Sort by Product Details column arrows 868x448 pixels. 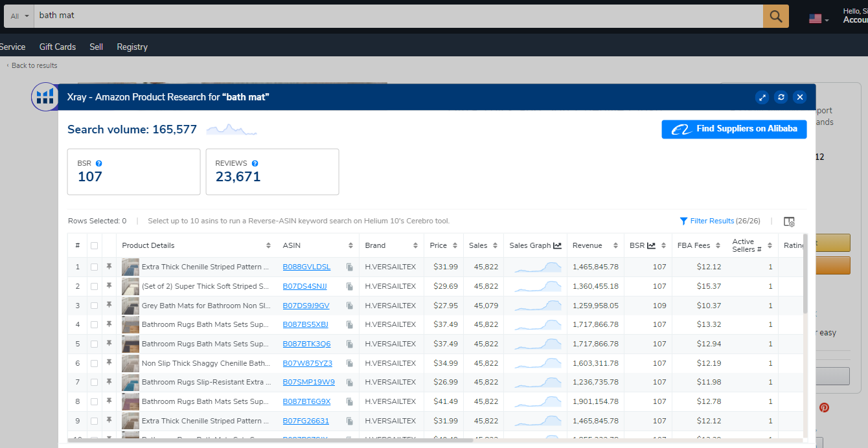click(x=268, y=245)
